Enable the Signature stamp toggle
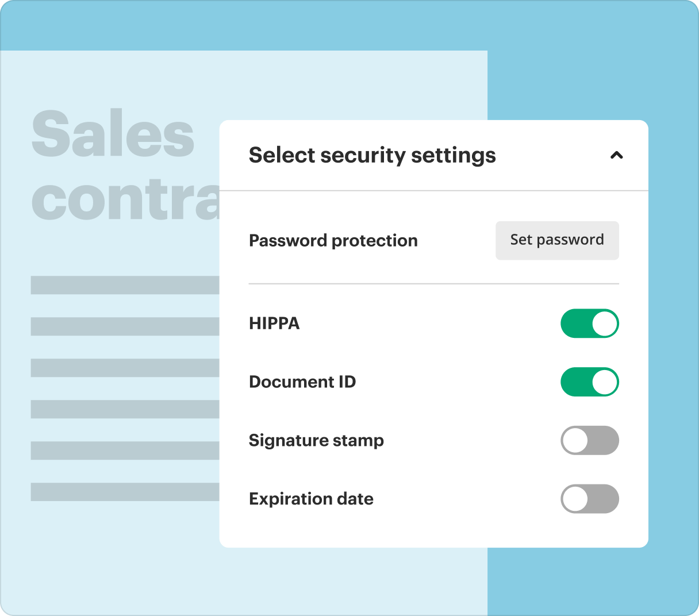The height and width of the screenshot is (616, 699). pos(590,440)
